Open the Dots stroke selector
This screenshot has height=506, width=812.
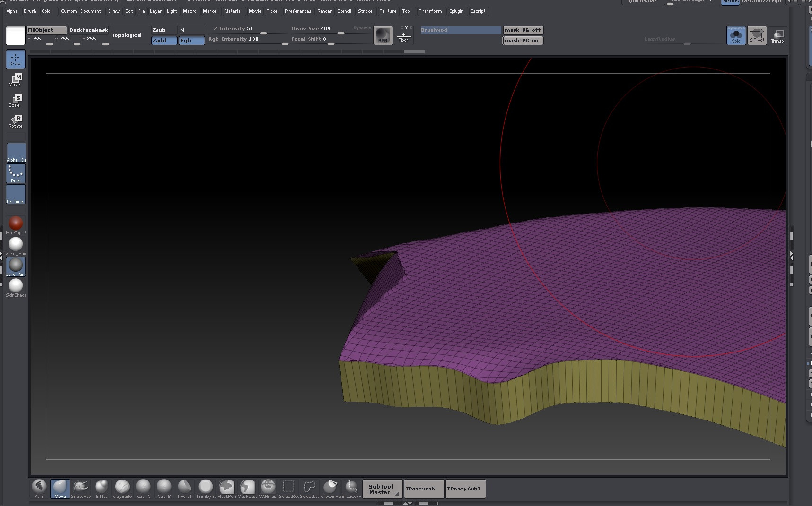(x=16, y=173)
